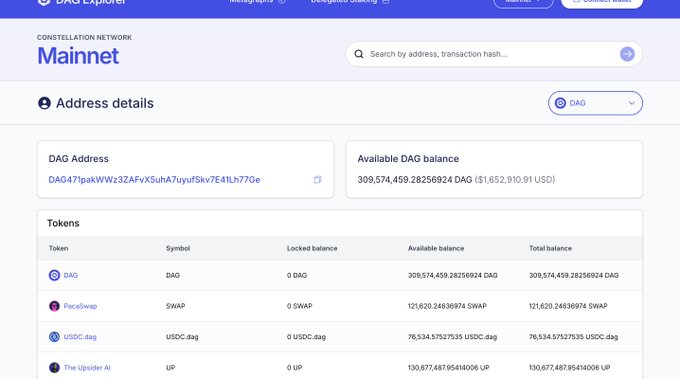
Task: Select the 'SWAP' symbol cell
Action: click(175, 306)
